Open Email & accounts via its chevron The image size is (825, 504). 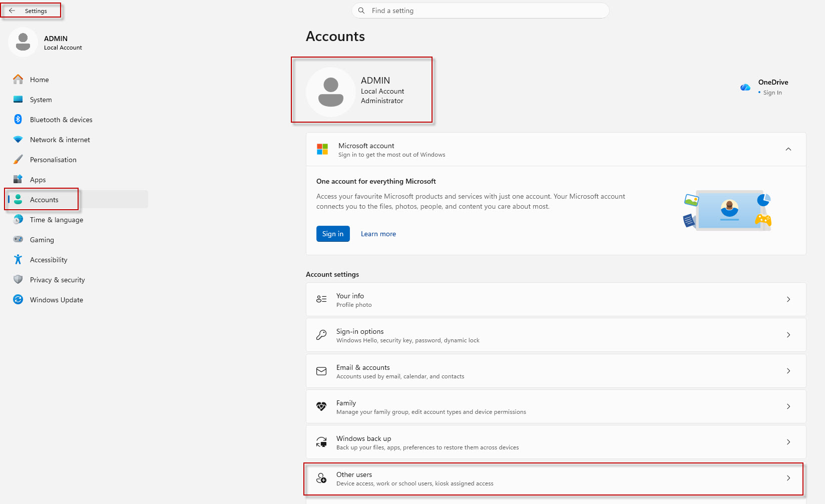788,371
